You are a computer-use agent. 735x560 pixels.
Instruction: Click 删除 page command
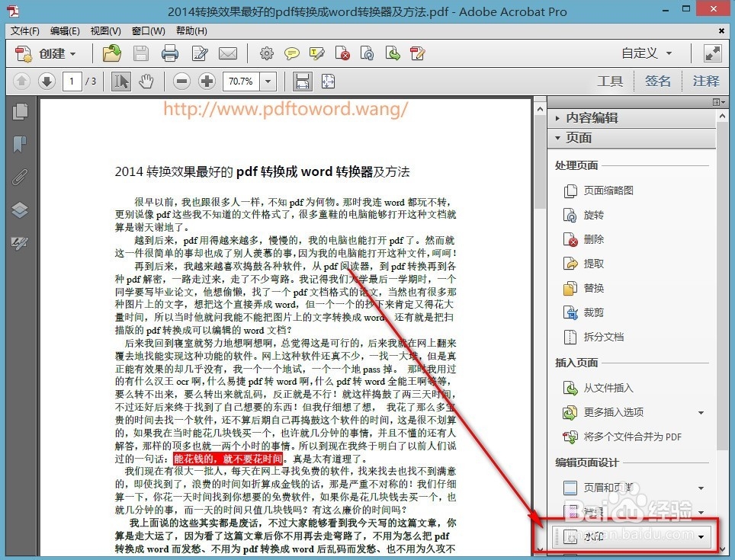583,240
